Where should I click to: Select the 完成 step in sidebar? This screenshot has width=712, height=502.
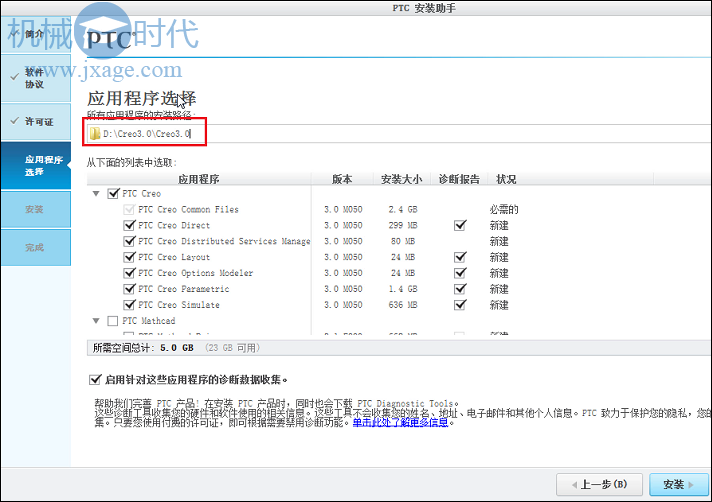[35, 247]
